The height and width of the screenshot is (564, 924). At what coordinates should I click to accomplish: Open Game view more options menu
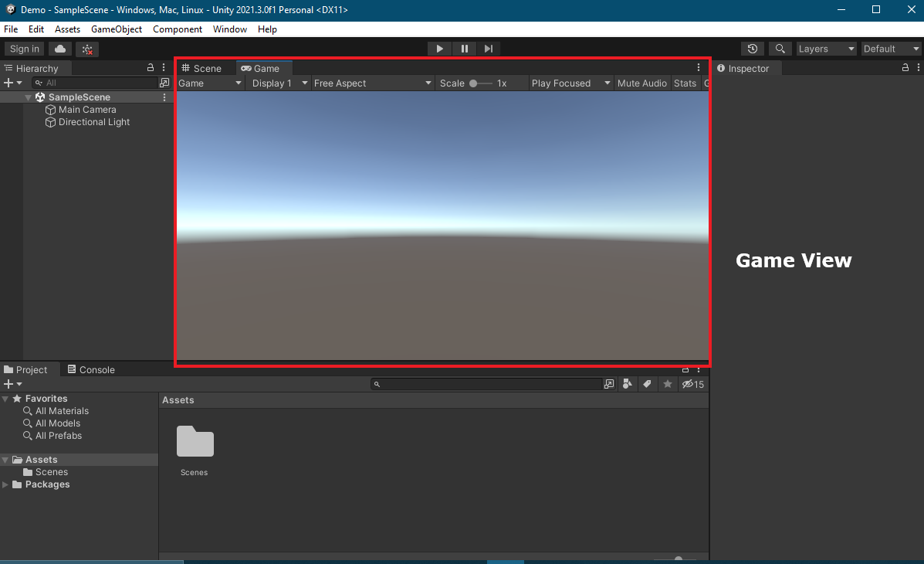(x=699, y=68)
